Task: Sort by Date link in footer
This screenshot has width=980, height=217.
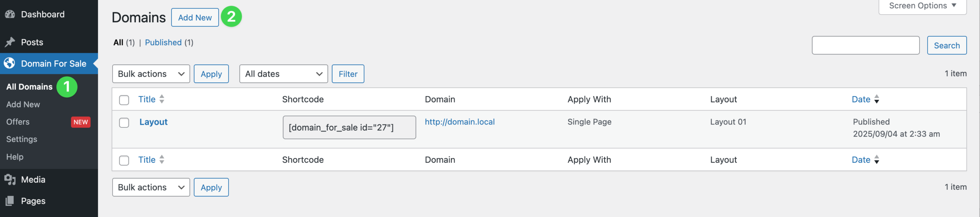Action: (861, 160)
